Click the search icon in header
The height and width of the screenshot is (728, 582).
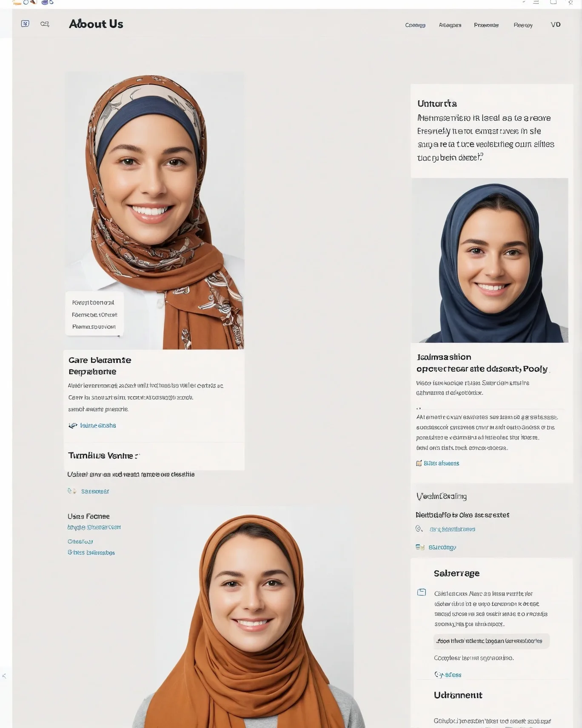[45, 24]
